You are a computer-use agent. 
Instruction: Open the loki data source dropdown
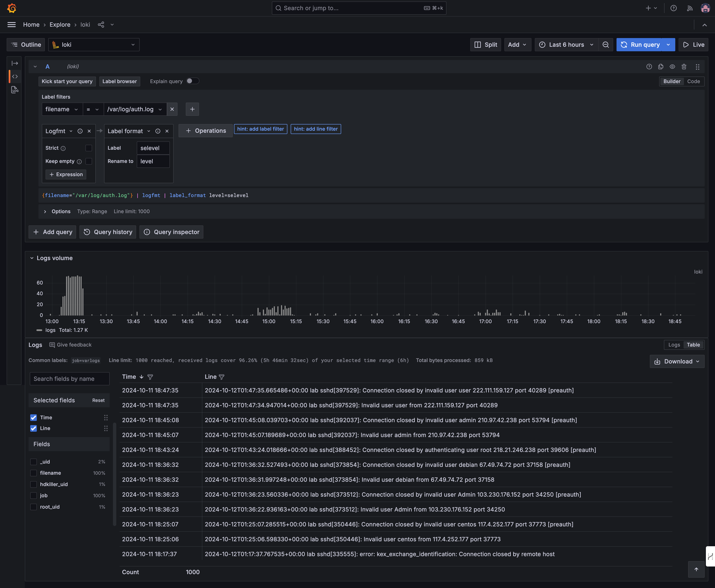click(94, 45)
